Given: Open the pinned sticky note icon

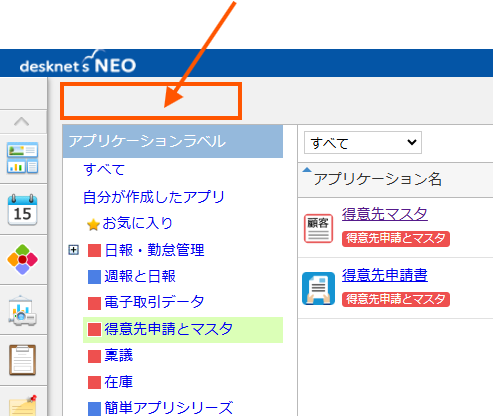Looking at the screenshot, I should click(x=22, y=406).
